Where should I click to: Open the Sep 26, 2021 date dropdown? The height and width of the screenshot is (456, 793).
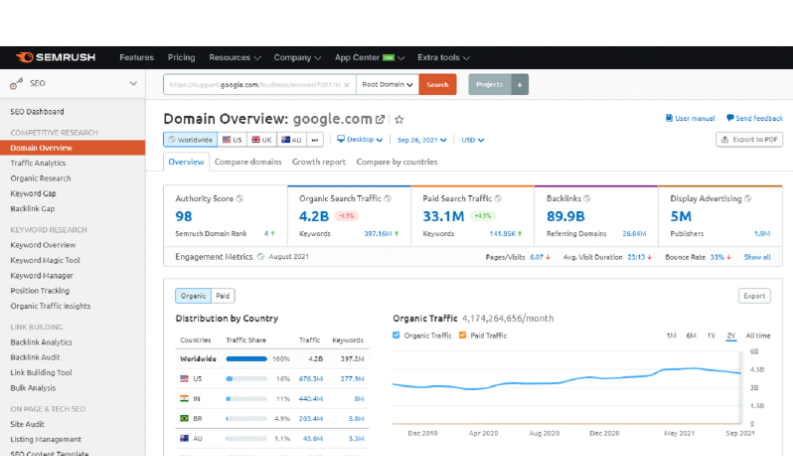pyautogui.click(x=422, y=140)
